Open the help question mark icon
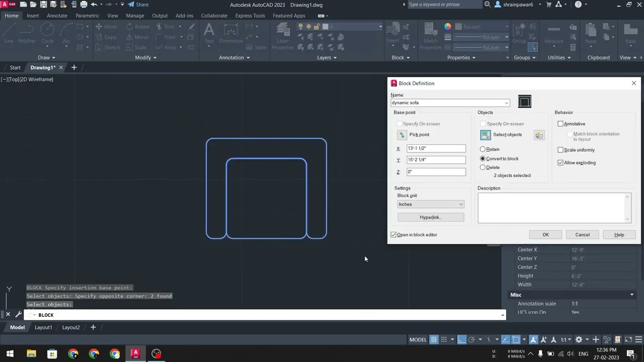644x362 pixels. 578,5
